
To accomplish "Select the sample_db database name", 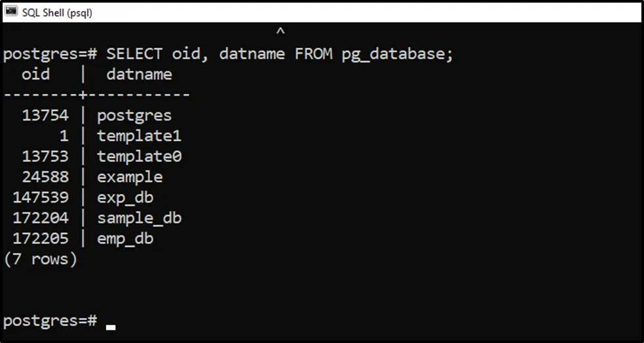I will pos(139,218).
